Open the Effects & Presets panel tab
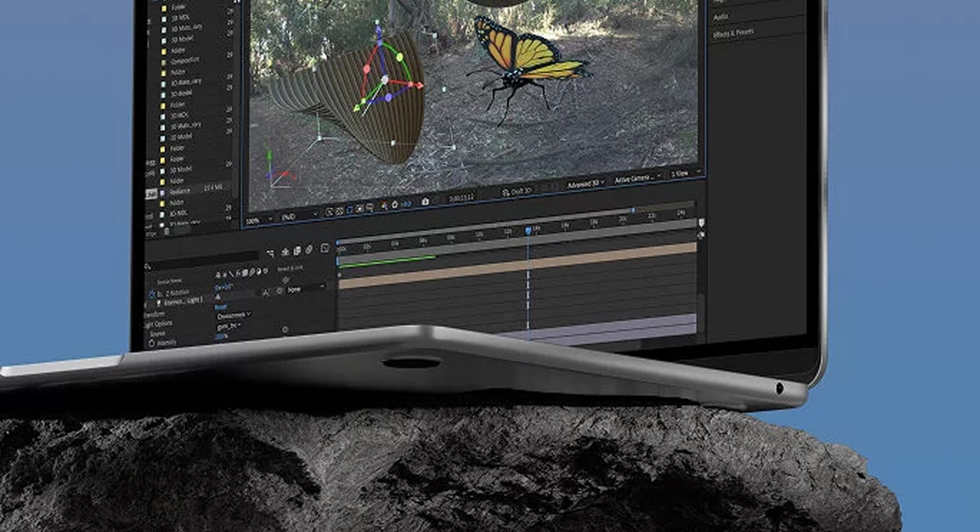Viewport: 980px width, 532px height. [733, 32]
